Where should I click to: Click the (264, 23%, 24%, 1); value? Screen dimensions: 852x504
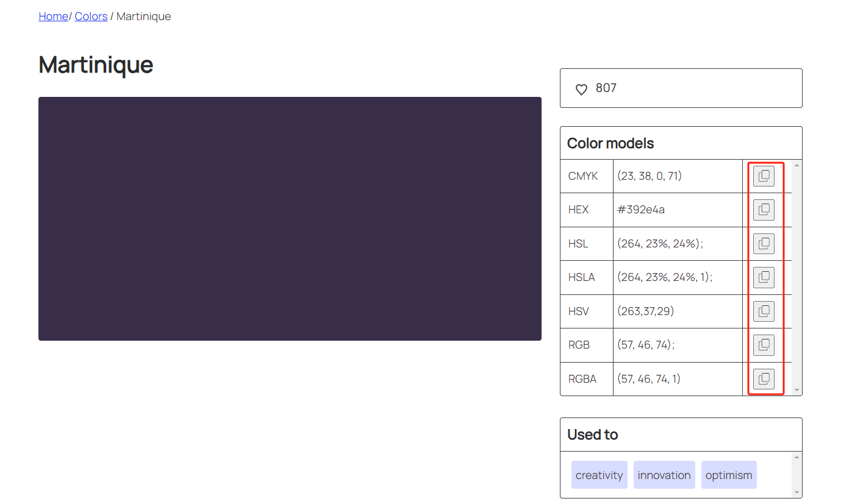tap(665, 277)
